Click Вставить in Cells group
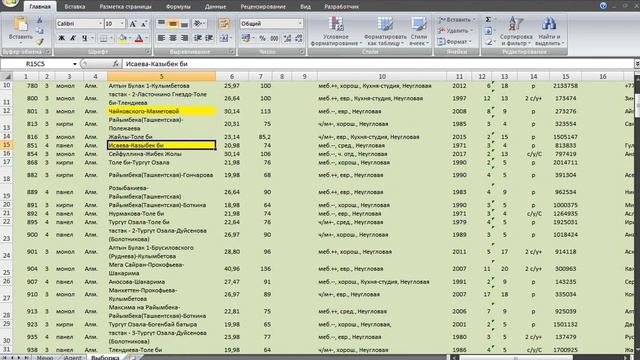The width and height of the screenshot is (640, 360). (455, 20)
